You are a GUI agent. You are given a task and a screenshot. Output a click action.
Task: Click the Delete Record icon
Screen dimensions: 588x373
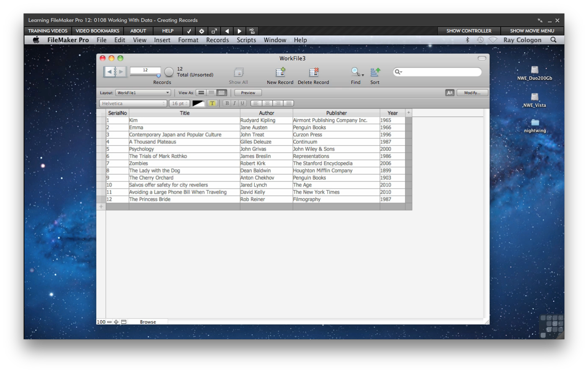pyautogui.click(x=313, y=72)
